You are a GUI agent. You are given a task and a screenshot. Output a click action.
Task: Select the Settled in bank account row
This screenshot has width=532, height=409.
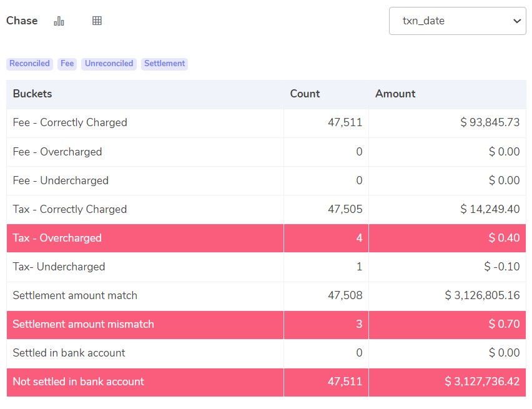pos(267,353)
